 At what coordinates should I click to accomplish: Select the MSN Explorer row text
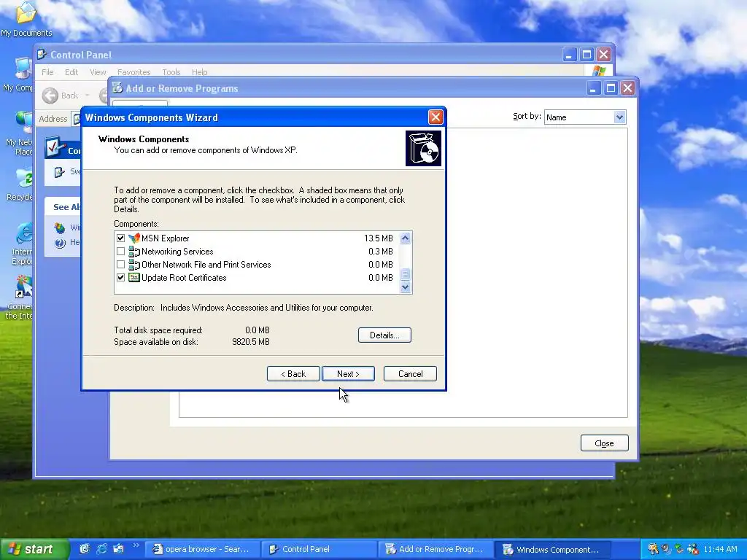166,238
